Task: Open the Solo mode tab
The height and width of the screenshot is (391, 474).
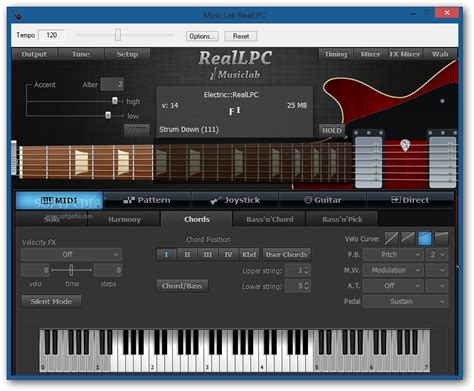Action: 51,219
